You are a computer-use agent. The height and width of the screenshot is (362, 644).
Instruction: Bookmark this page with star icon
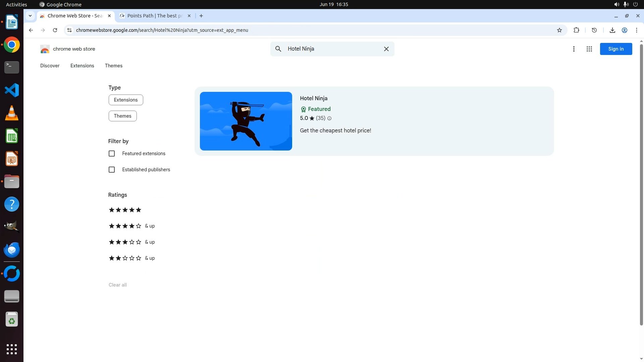click(x=559, y=30)
